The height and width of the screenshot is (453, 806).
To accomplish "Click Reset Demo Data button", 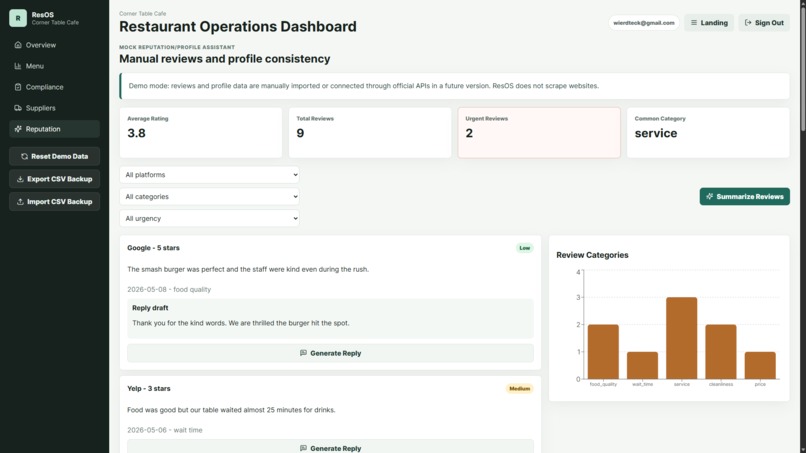I will pos(54,156).
